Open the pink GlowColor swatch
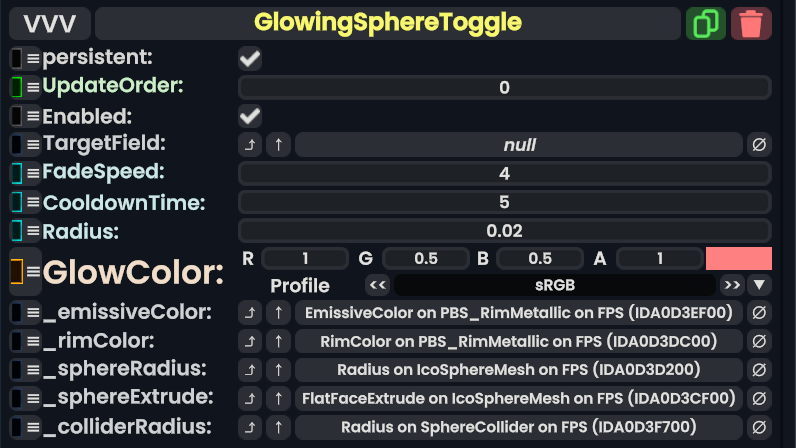The image size is (796, 448). [x=738, y=258]
